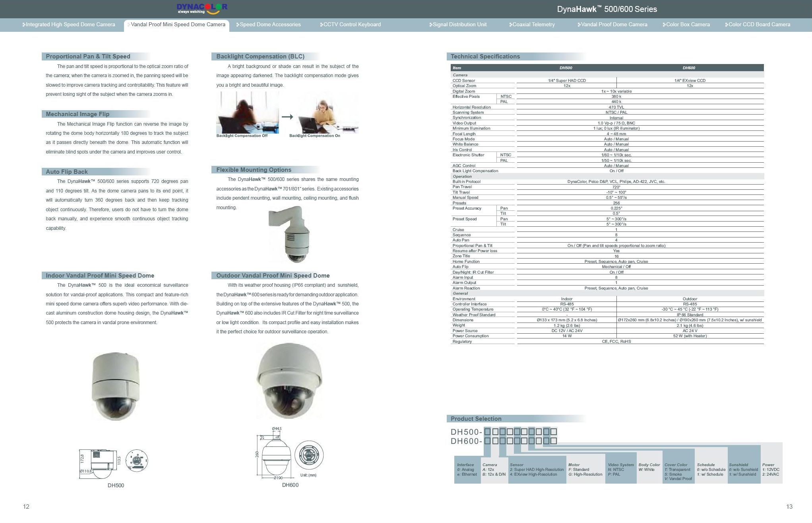Click the Backlight Compensation Off photo

click(x=248, y=113)
